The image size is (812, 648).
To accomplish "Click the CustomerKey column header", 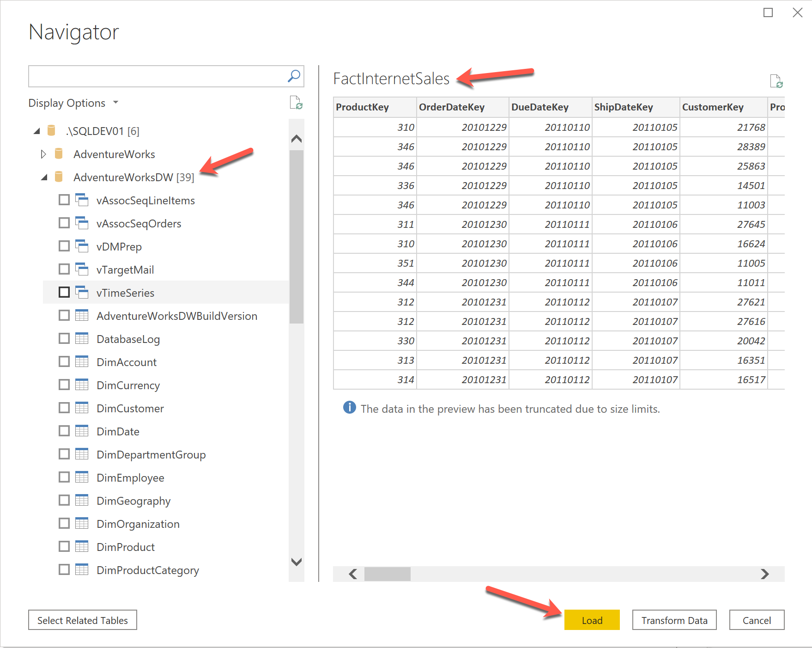I will click(723, 107).
